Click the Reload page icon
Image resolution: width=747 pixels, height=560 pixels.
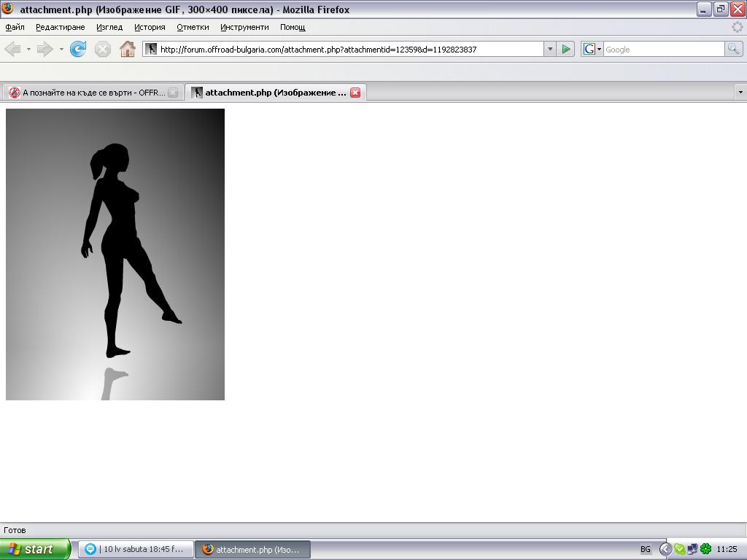point(77,49)
